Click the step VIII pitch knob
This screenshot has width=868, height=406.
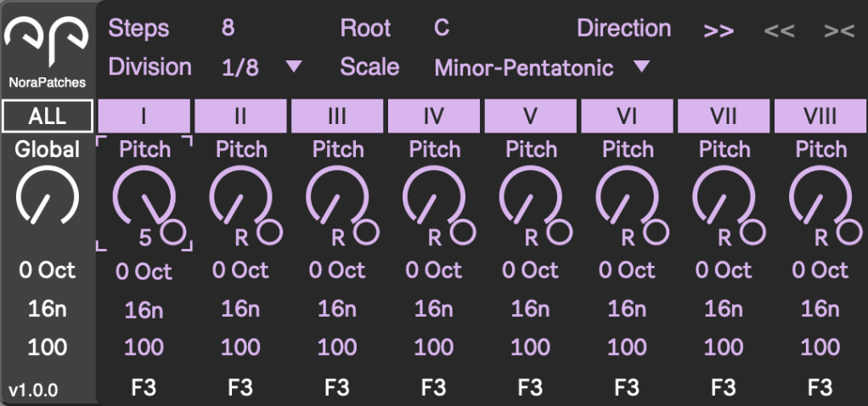pyautogui.click(x=820, y=196)
